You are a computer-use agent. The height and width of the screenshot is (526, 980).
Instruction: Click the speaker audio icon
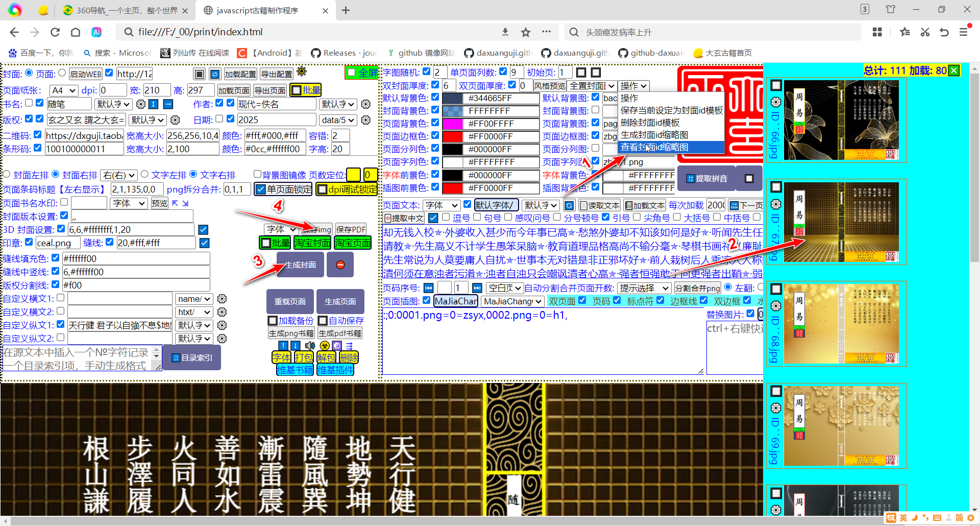(310, 346)
